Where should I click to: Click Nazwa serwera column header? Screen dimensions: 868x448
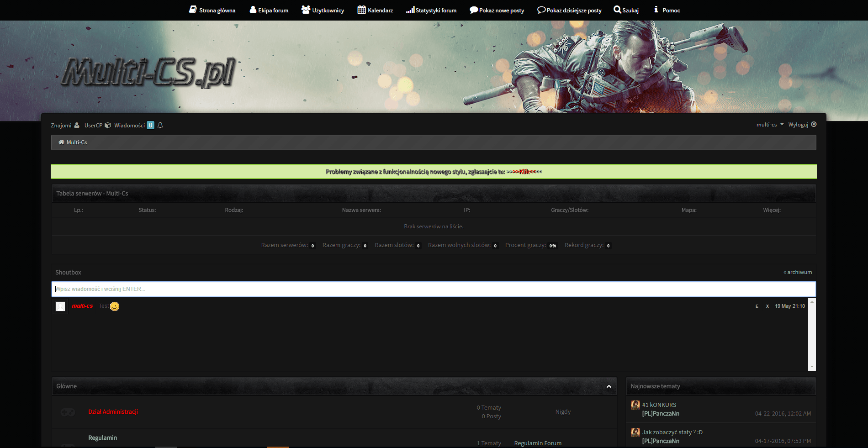click(x=361, y=210)
